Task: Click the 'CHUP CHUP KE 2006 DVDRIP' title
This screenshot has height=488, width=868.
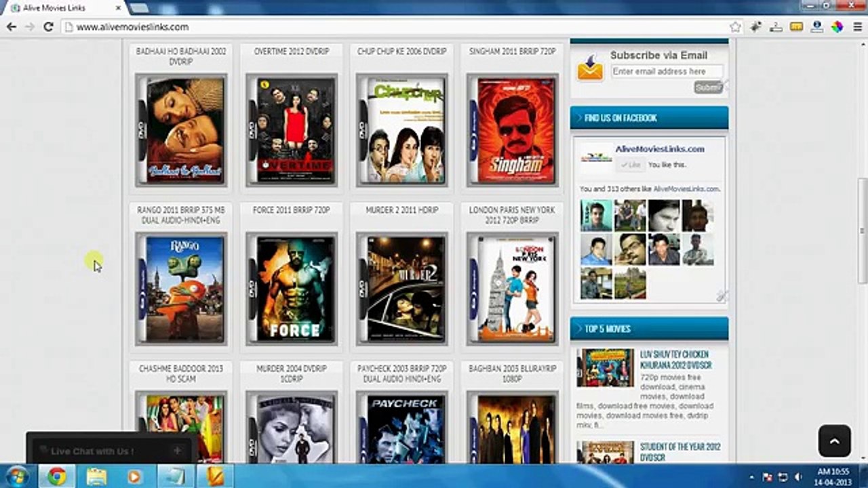Action: [402, 52]
